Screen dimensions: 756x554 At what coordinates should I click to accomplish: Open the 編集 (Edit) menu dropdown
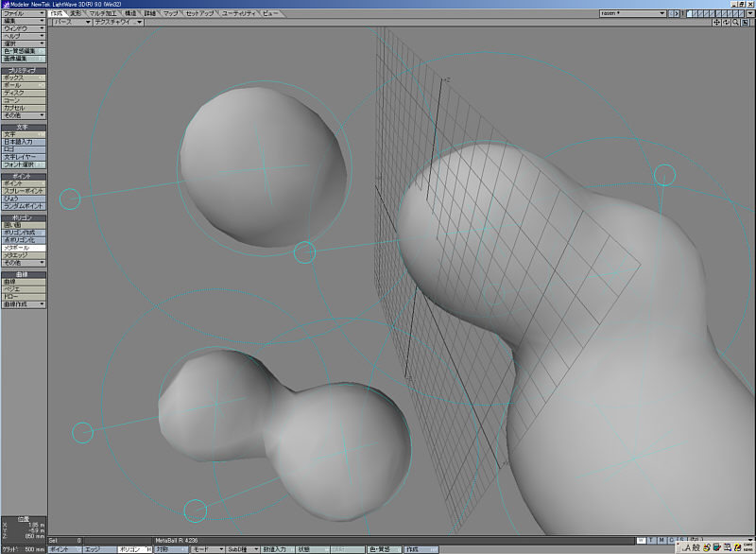point(23,21)
